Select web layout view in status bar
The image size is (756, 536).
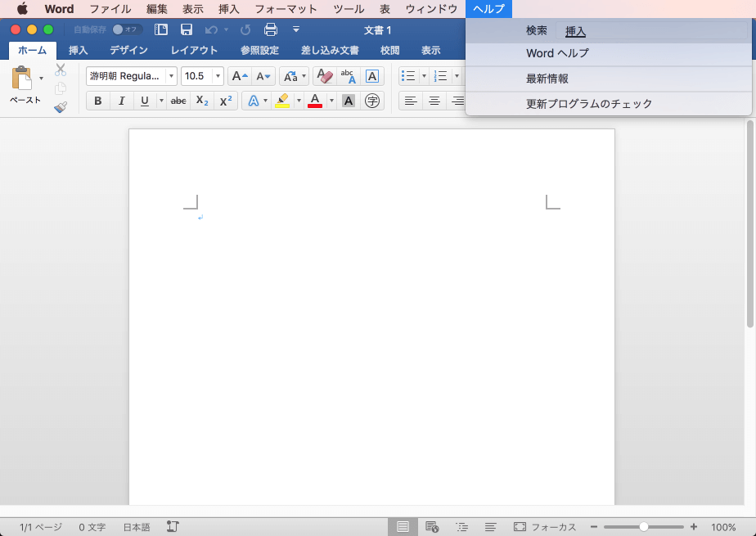click(x=432, y=527)
